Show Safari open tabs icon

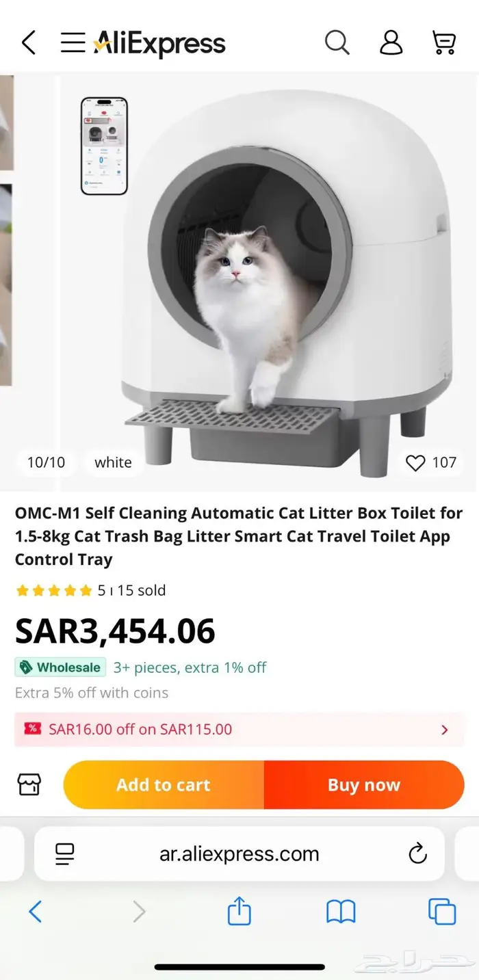pos(442,912)
